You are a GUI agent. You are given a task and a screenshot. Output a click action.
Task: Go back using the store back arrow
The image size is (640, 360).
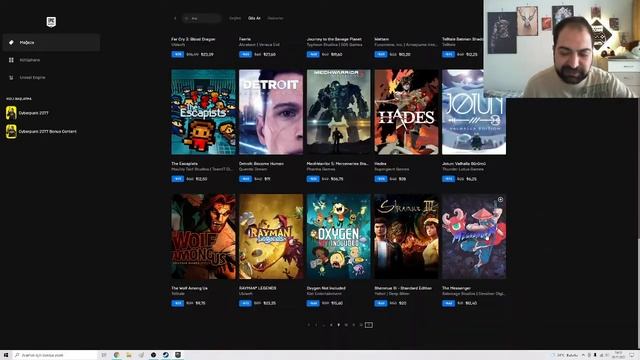(x=175, y=18)
